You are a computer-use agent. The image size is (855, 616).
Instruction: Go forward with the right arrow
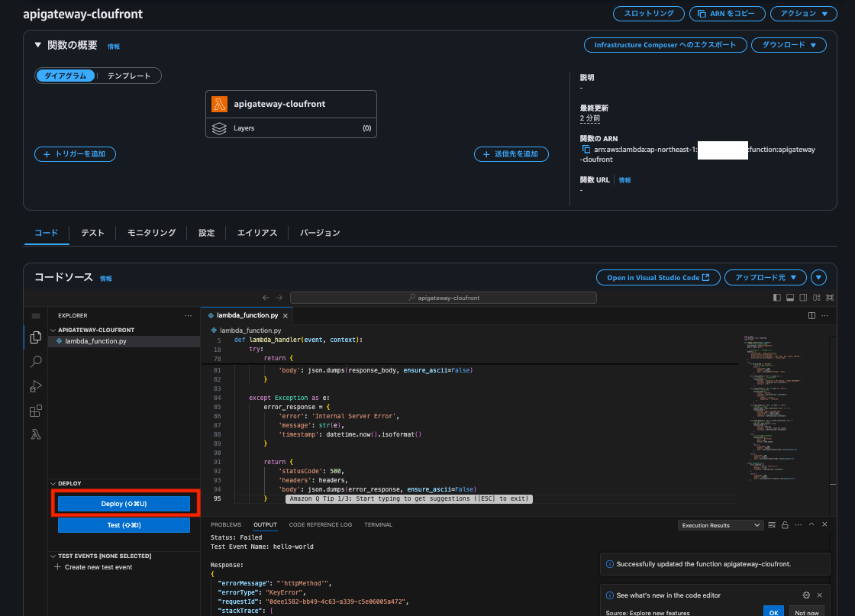279,298
